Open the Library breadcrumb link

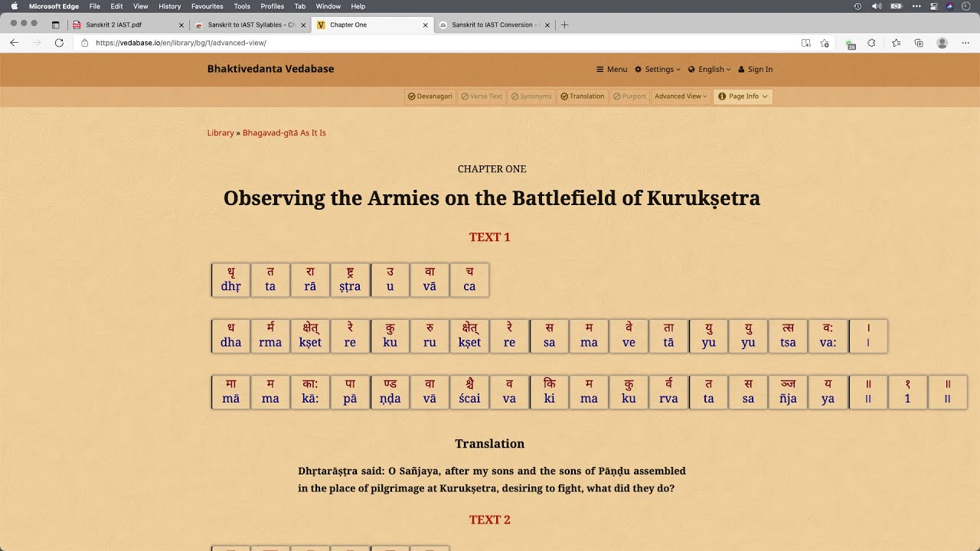220,133
